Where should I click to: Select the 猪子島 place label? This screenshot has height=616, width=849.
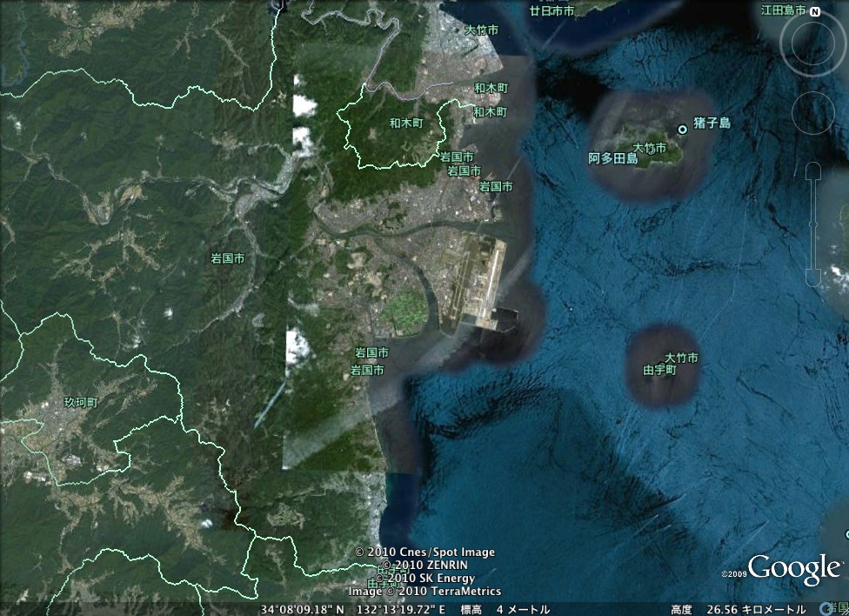pos(712,123)
